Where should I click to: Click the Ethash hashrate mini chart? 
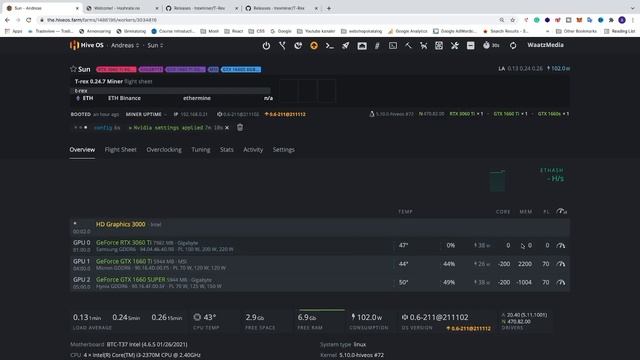pos(497,181)
